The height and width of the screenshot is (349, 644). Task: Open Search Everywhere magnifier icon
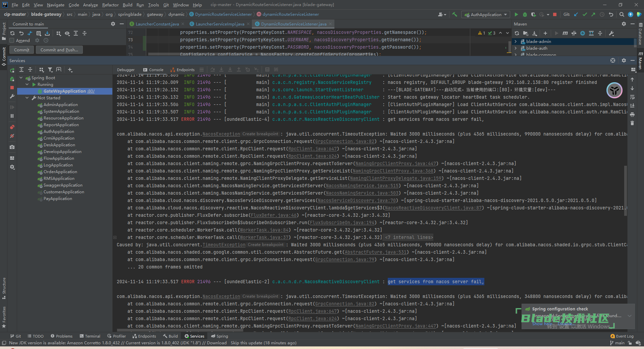622,14
